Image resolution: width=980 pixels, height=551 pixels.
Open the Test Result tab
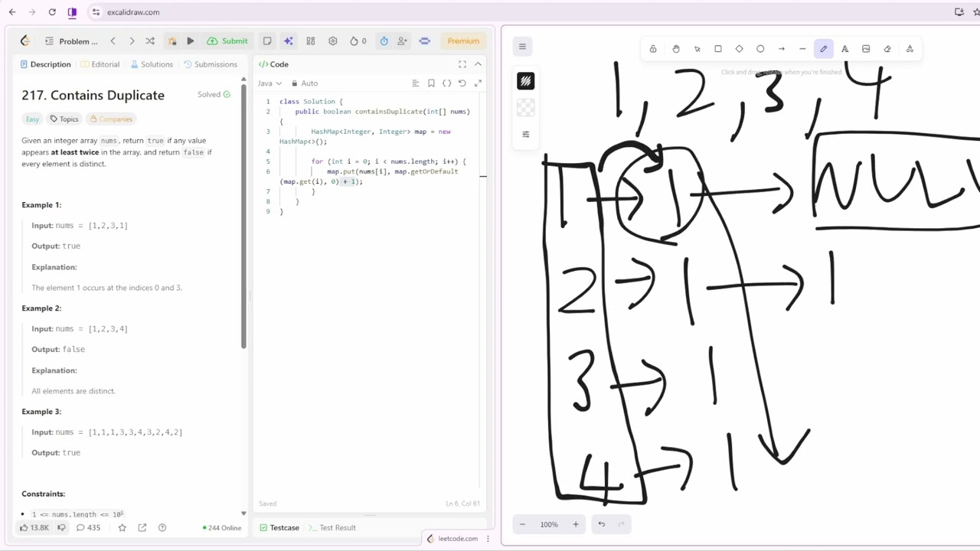332,528
